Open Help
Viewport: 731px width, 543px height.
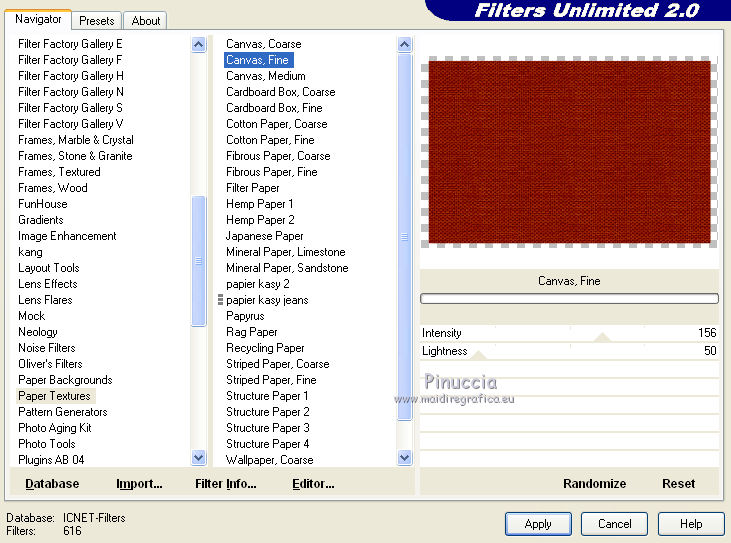pos(691,524)
